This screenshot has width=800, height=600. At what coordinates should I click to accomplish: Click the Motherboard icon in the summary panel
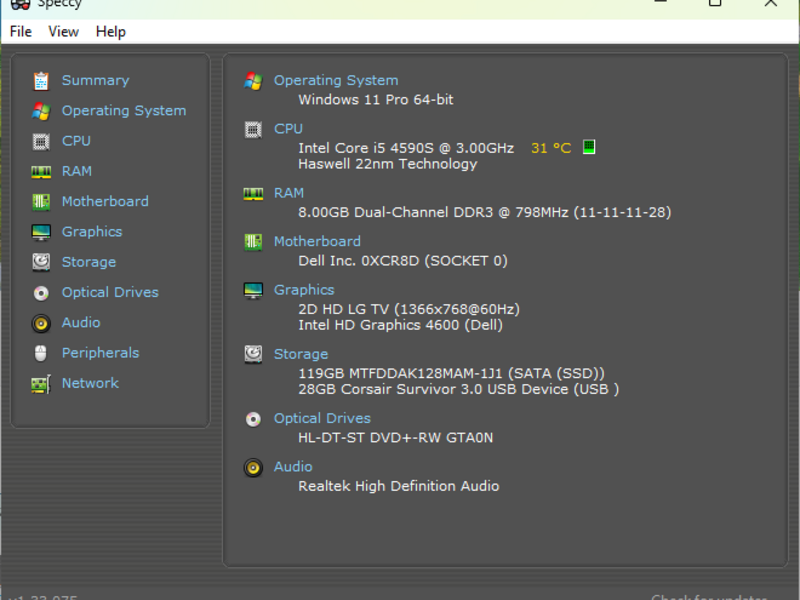(254, 242)
